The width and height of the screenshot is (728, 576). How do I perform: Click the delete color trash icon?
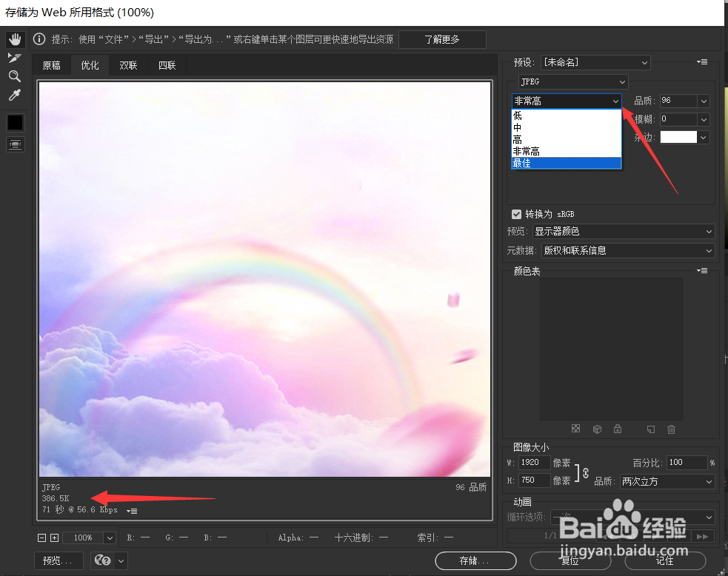[671, 429]
